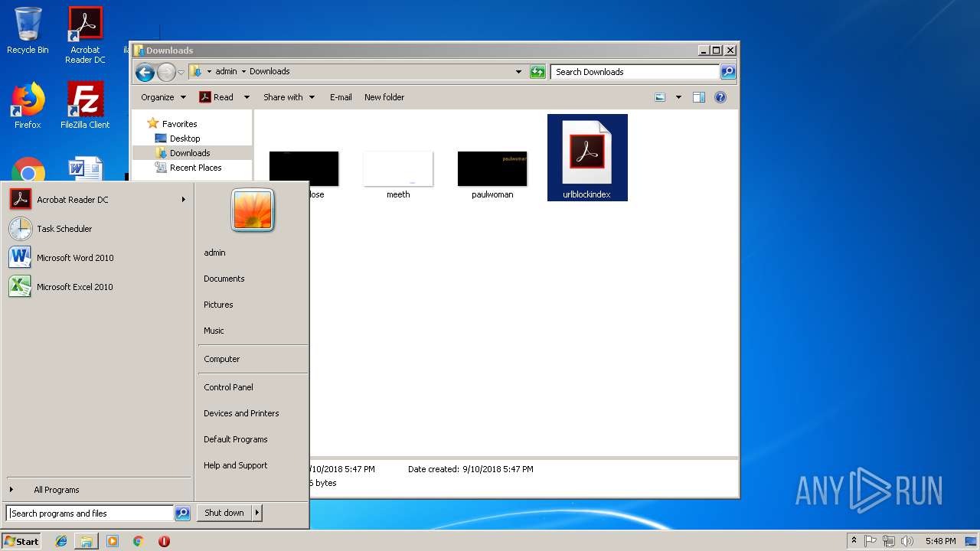
Task: Launch Microsoft Word 2010 from Start menu
Action: (98, 258)
